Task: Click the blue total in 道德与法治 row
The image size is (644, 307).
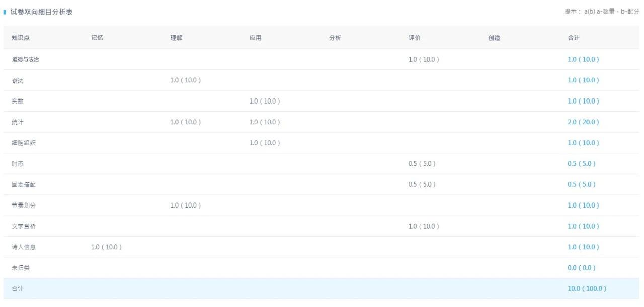Action: click(x=583, y=59)
